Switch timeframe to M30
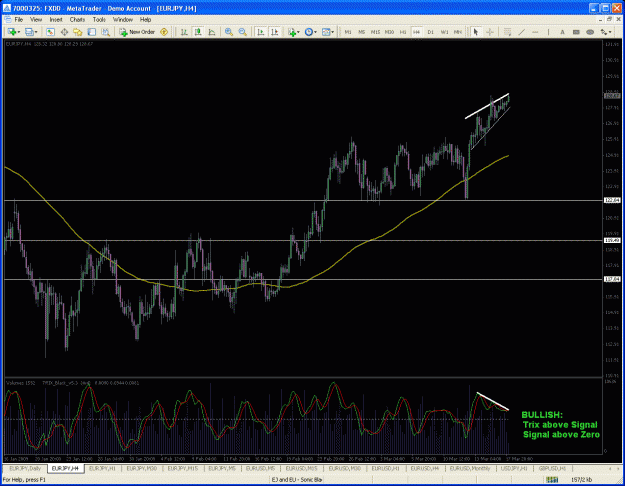The width and height of the screenshot is (625, 486). [389, 32]
